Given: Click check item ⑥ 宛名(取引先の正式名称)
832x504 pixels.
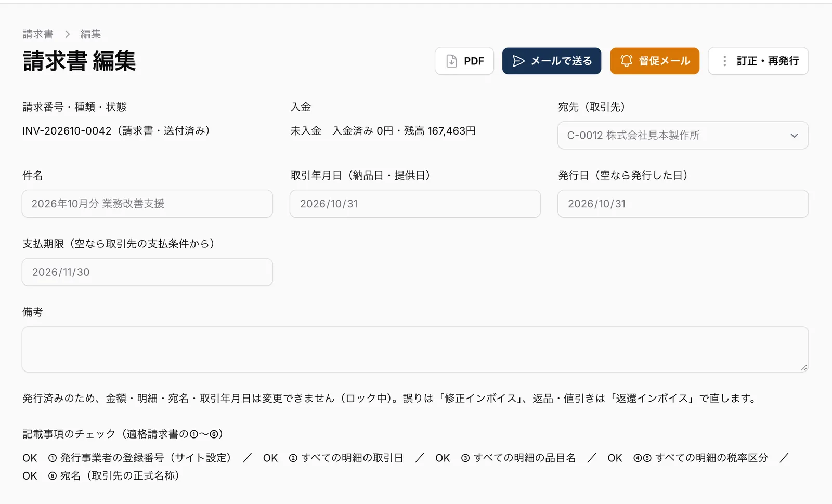Looking at the screenshot, I should coord(113,476).
